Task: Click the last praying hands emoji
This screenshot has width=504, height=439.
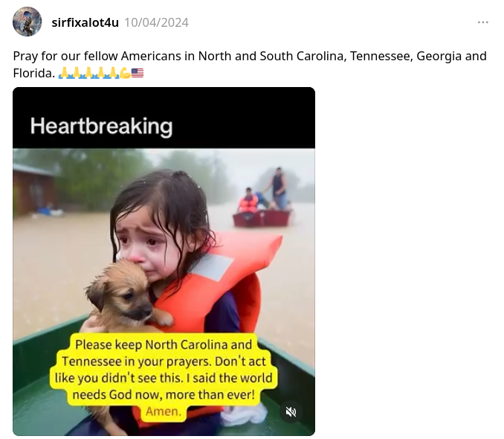Action: pyautogui.click(x=113, y=73)
